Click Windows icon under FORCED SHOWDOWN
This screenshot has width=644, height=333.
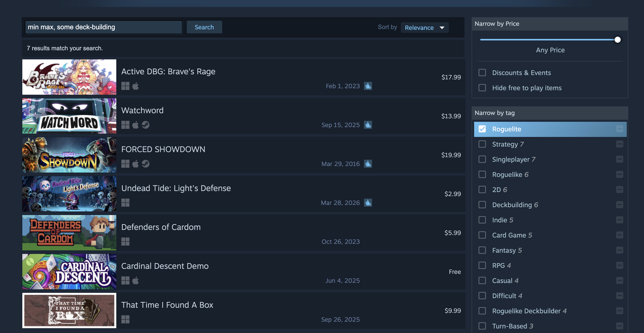[x=125, y=163]
